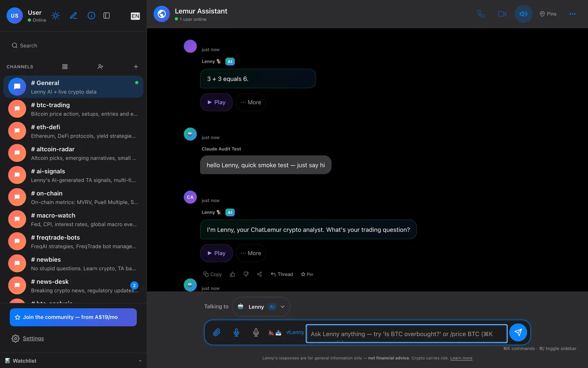
Task: Open the # eth-defi channel
Action: pos(73,131)
